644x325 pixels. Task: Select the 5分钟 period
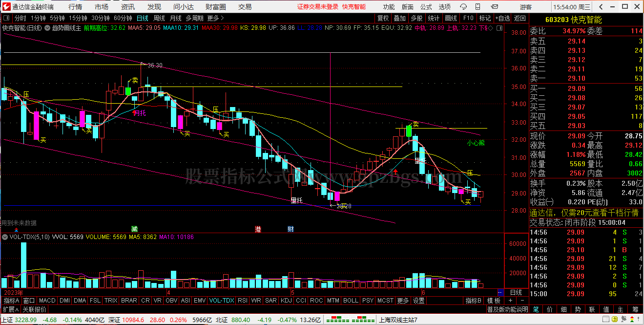[x=58, y=18]
